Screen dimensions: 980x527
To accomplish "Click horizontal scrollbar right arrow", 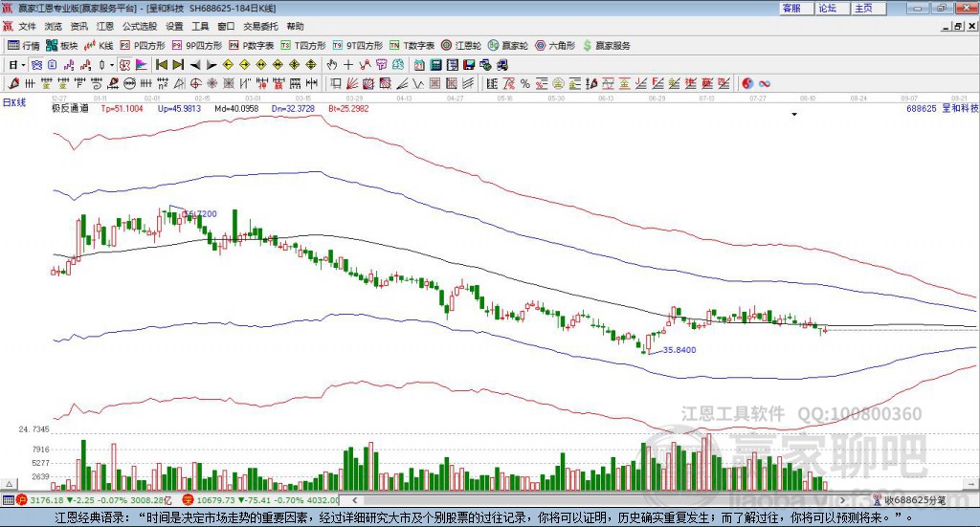I will pyautogui.click(x=842, y=500).
